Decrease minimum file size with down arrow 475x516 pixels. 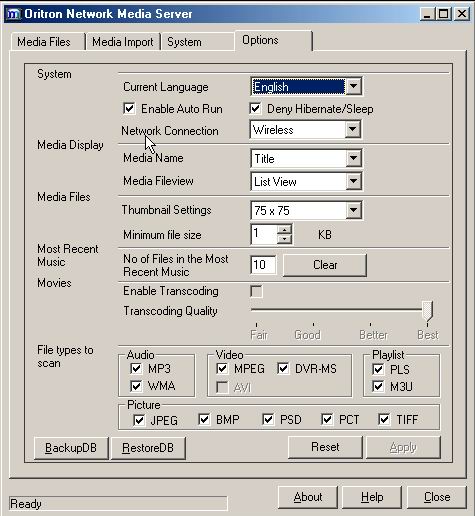click(284, 239)
